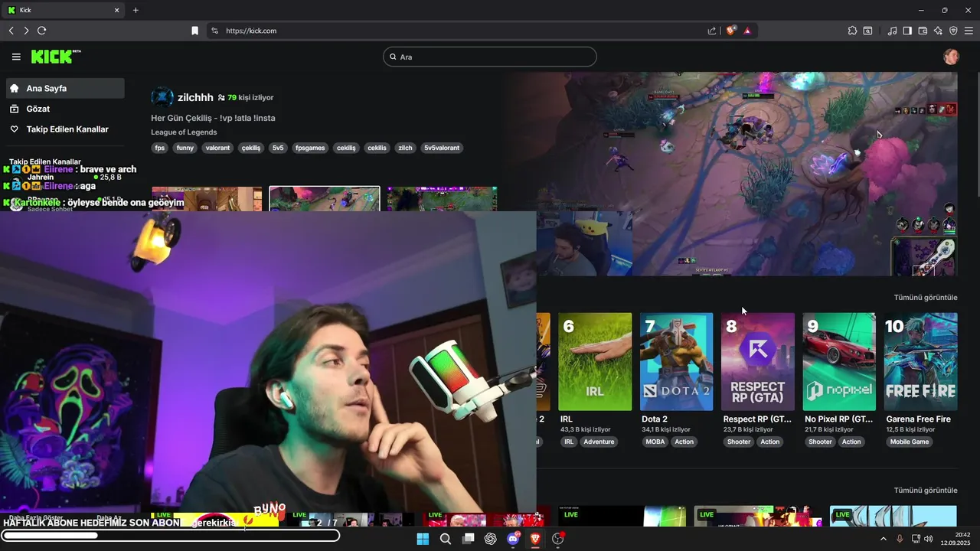Image resolution: width=980 pixels, height=551 pixels.
Task: Click the Kick logo
Action: point(55,56)
